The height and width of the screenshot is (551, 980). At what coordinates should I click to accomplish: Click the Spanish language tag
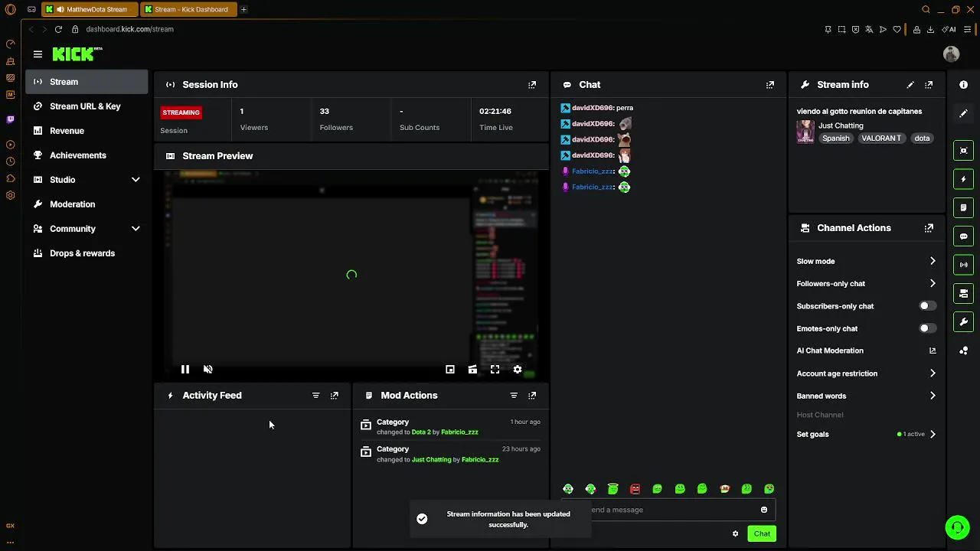[x=836, y=139]
